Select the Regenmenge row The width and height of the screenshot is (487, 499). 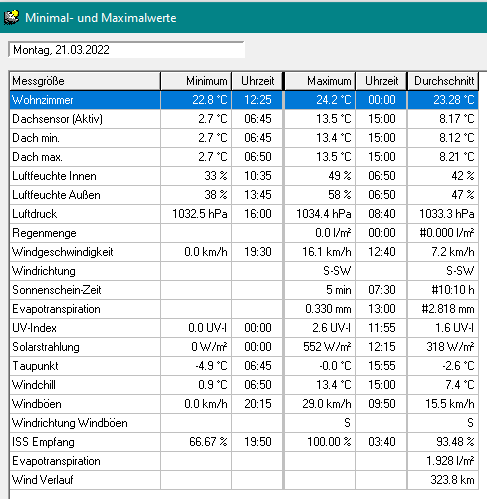click(x=244, y=233)
